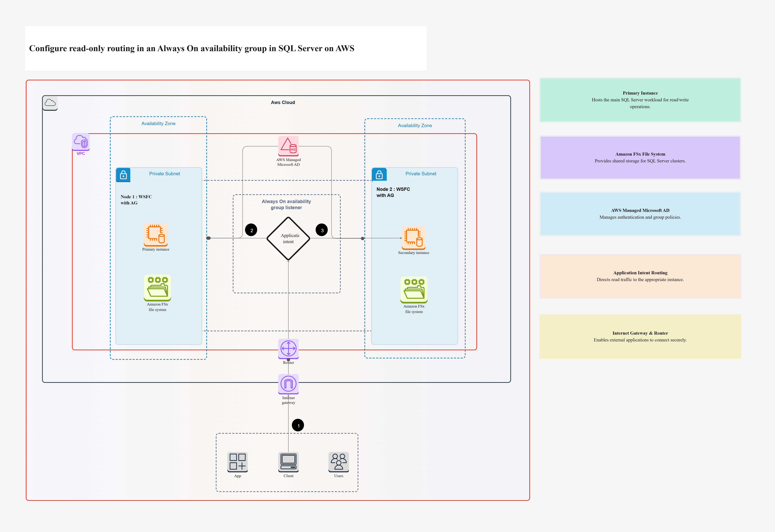775x532 pixels.
Task: Select the Application intent diamond shape
Action: [288, 238]
